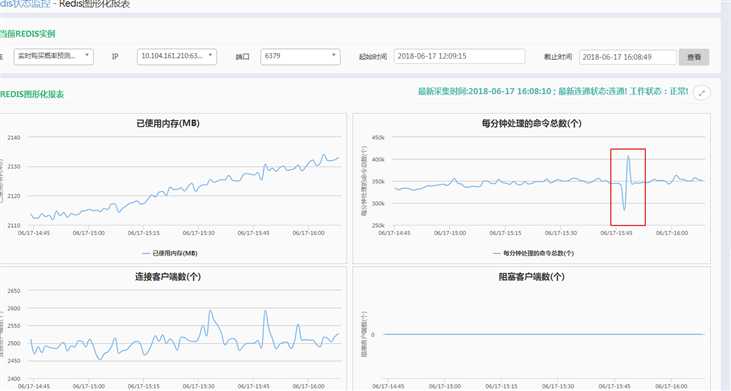Click the fullscreen expand icon beside status text
Screen dimensions: 731x391
(702, 93)
